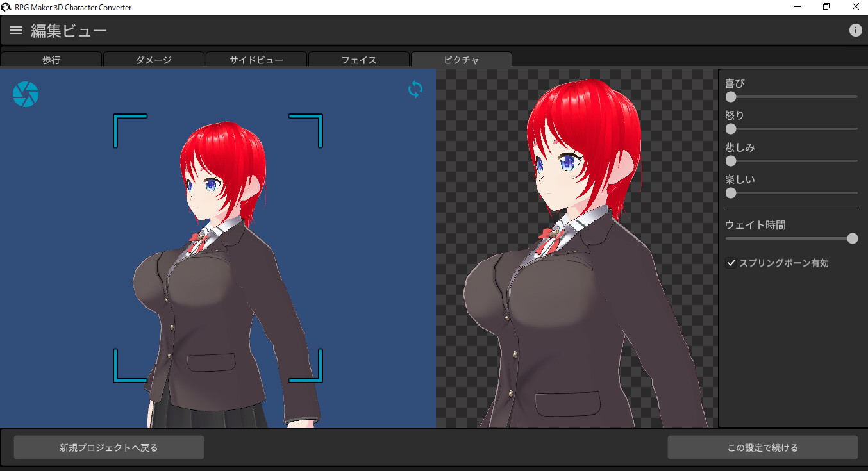Viewport: 868px width, 471px height.
Task: Open the フェイス tab
Action: pos(359,59)
